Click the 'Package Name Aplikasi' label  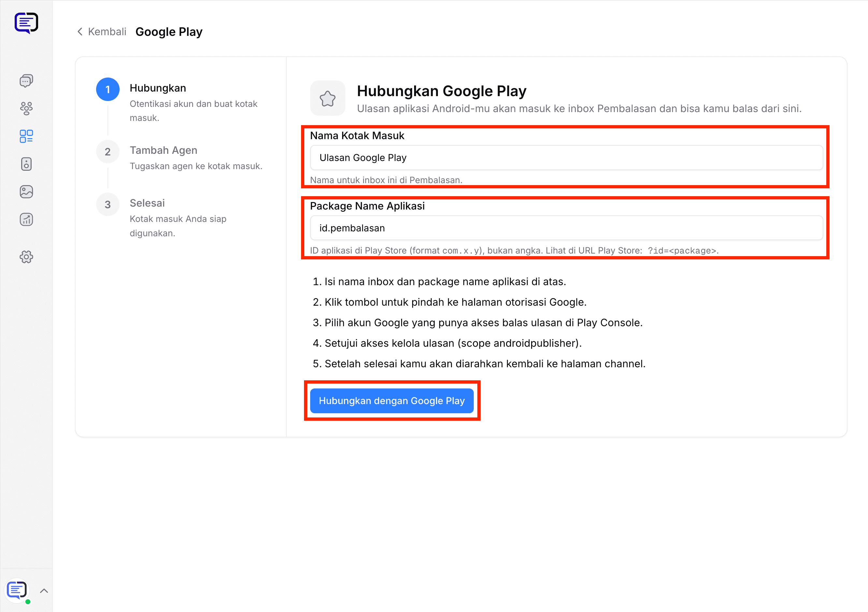click(x=367, y=206)
